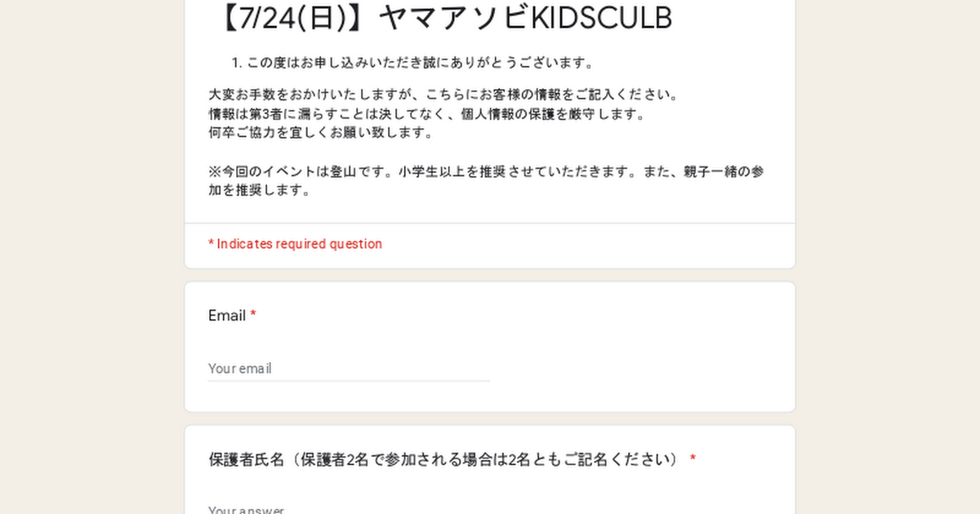Click the underline beneath the email field
This screenshot has height=514, width=980.
349,380
